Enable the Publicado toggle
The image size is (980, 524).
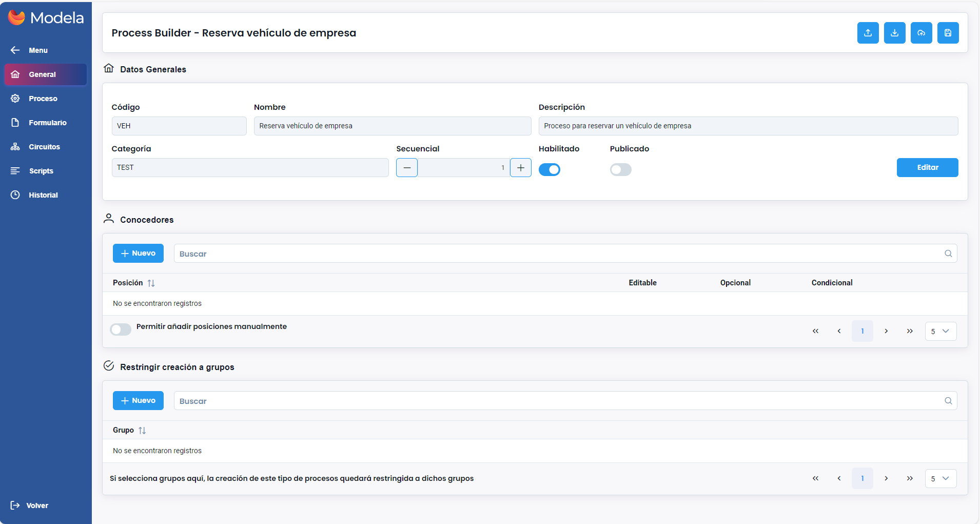coord(621,169)
